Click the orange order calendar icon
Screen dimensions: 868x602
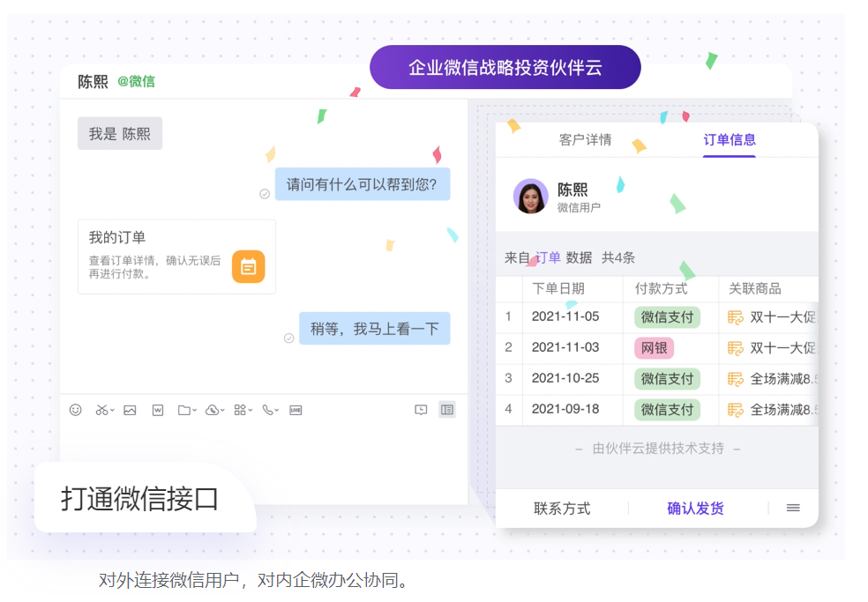248,266
